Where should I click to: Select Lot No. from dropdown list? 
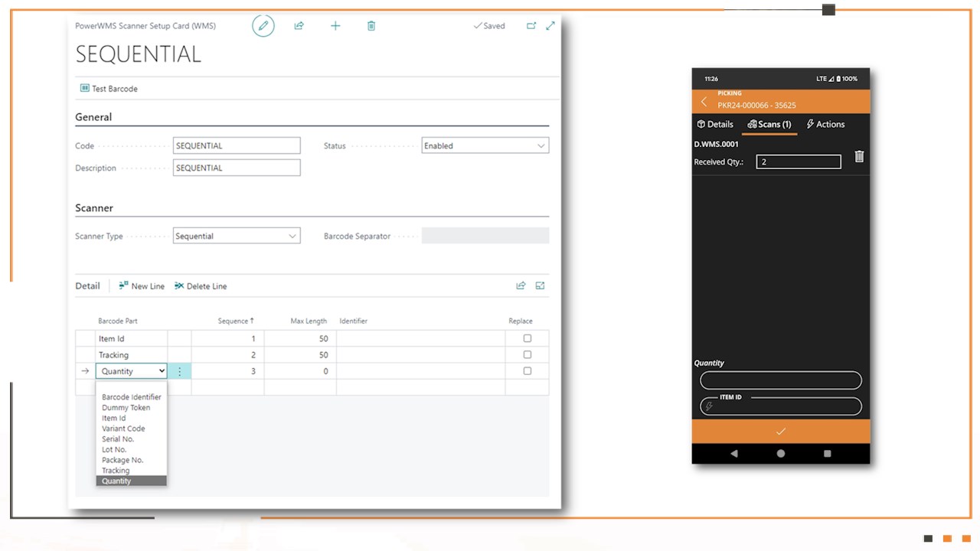click(x=132, y=450)
